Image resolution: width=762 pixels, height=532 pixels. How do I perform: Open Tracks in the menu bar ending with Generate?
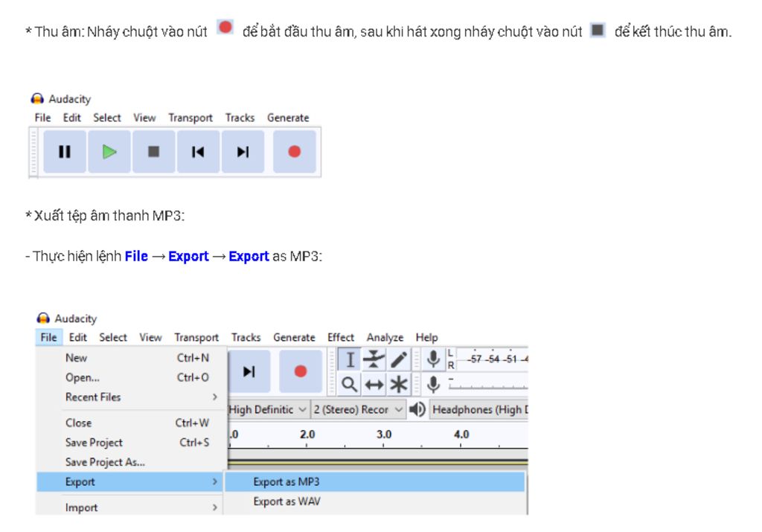240,118
